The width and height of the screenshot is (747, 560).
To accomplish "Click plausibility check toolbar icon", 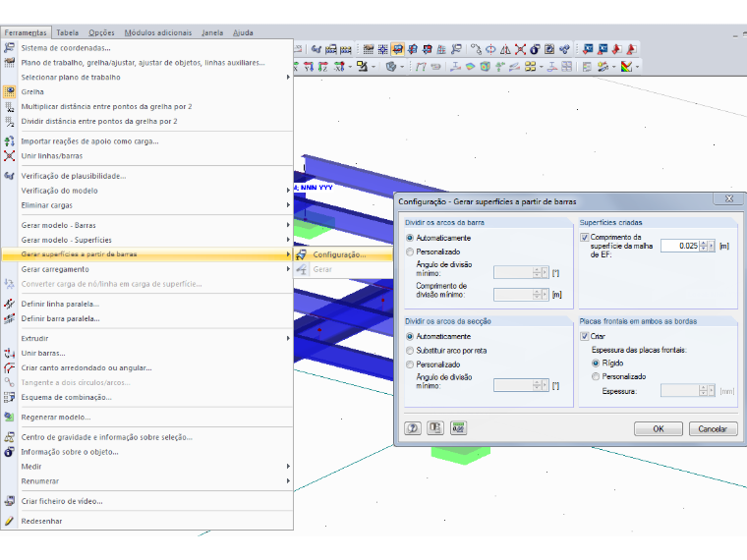I will 316,49.
